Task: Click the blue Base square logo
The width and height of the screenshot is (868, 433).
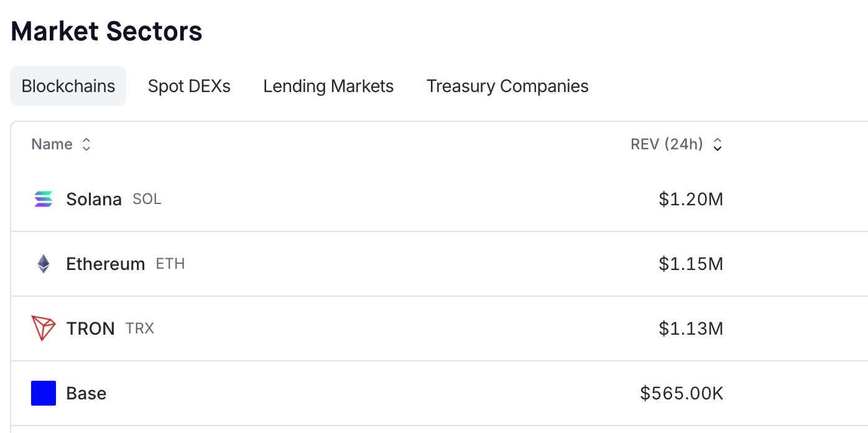Action: (44, 393)
